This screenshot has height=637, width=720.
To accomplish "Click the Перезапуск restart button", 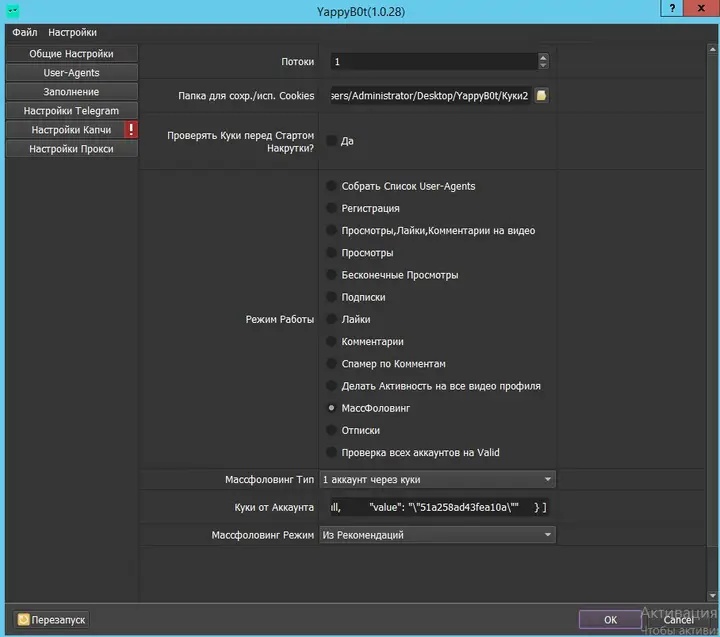I will 51,620.
